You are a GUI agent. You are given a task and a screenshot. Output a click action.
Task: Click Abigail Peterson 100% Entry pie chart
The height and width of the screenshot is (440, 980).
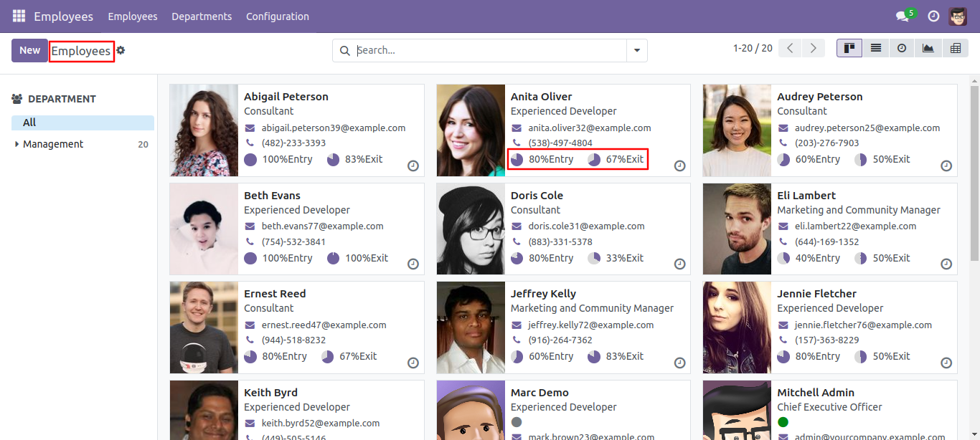(x=250, y=160)
